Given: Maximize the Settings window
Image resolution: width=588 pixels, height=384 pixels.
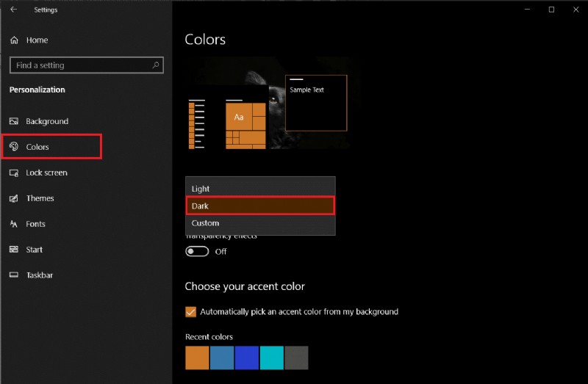Looking at the screenshot, I should coord(551,10).
